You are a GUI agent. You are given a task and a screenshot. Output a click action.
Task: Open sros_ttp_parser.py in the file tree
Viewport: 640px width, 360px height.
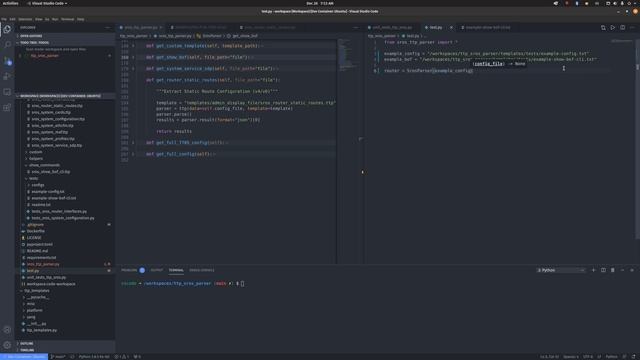[43, 264]
